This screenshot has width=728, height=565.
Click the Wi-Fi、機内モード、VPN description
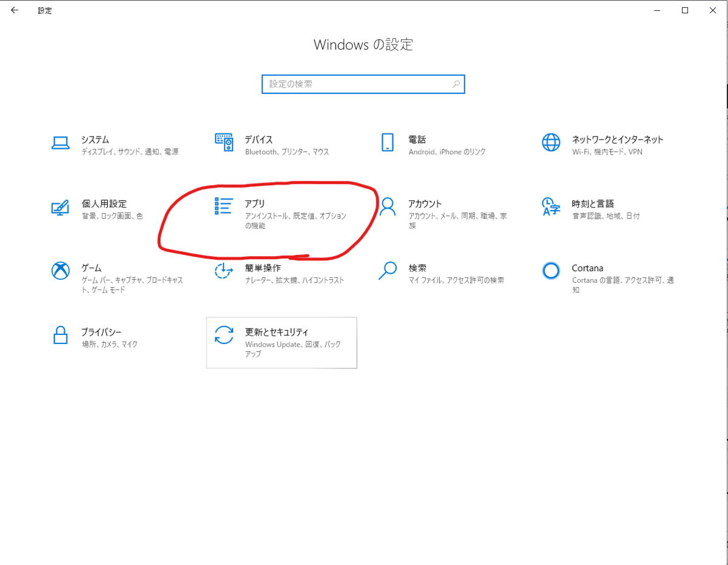click(x=607, y=152)
